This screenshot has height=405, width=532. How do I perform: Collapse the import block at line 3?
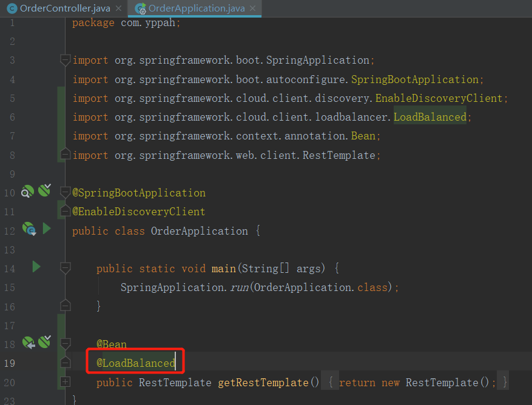pos(65,60)
